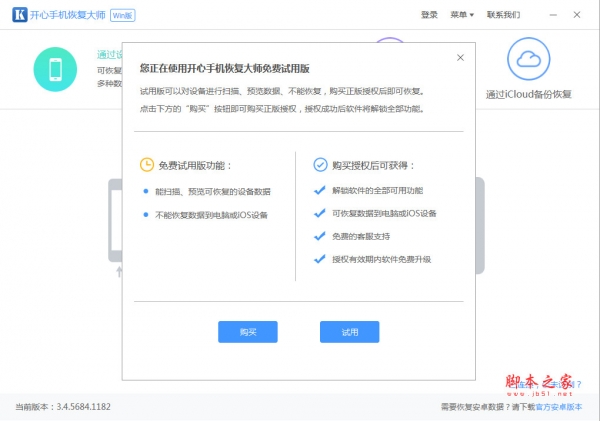
Task: Click the 试用 trial button
Action: pos(349,332)
